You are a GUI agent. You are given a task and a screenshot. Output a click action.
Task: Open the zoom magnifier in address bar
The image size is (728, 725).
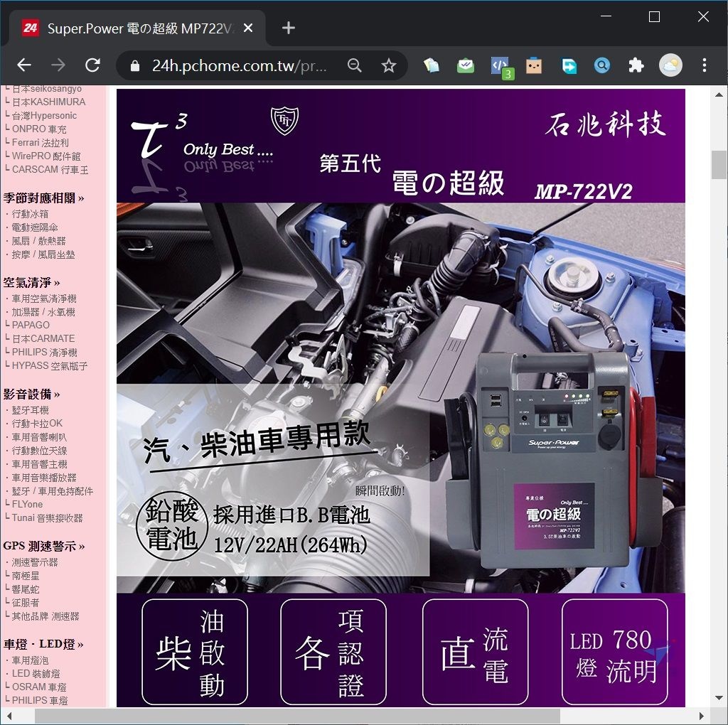pos(355,65)
